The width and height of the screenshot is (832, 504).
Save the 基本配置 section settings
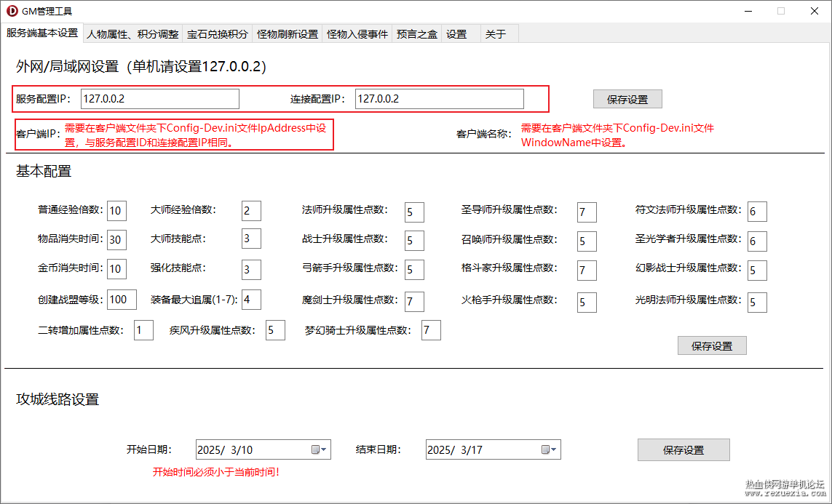(x=712, y=345)
